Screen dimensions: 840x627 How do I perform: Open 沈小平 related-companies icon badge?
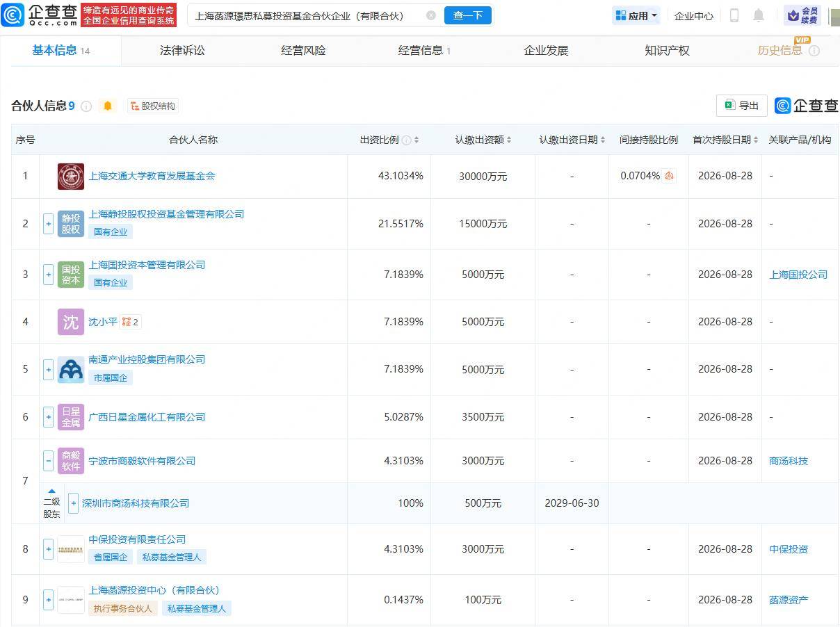pos(130,322)
